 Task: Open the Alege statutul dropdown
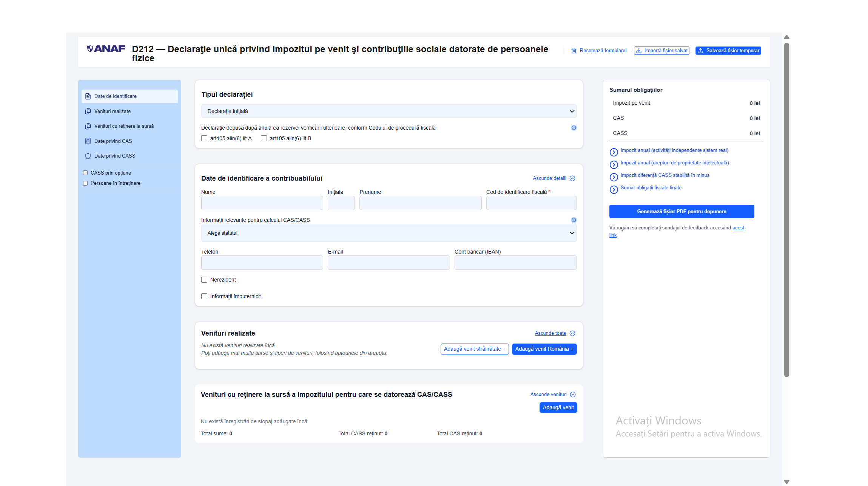pyautogui.click(x=389, y=233)
